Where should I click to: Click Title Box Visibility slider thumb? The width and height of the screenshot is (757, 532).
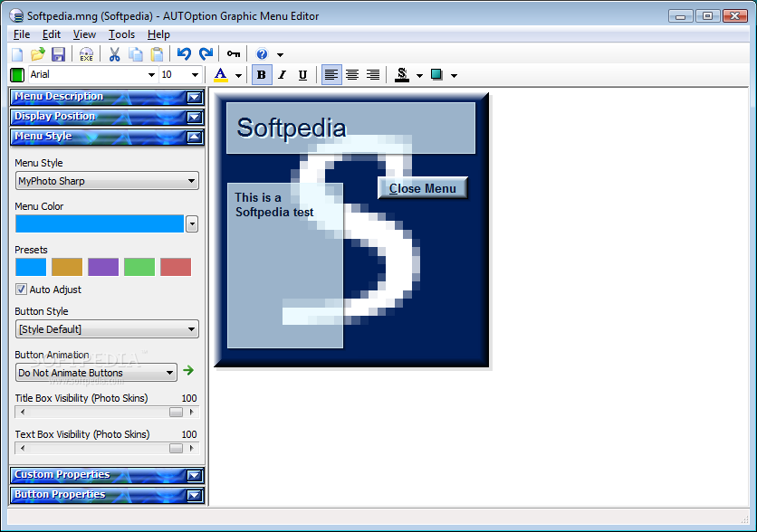177,413
